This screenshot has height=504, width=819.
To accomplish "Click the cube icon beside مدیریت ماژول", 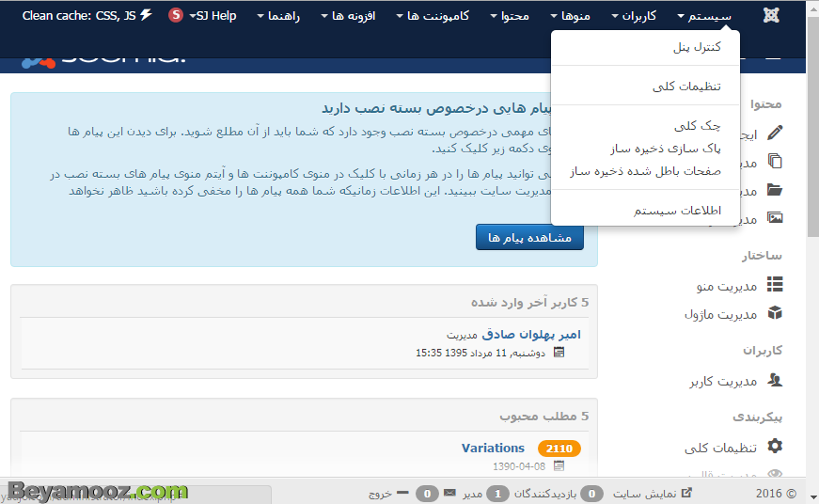I will click(775, 313).
